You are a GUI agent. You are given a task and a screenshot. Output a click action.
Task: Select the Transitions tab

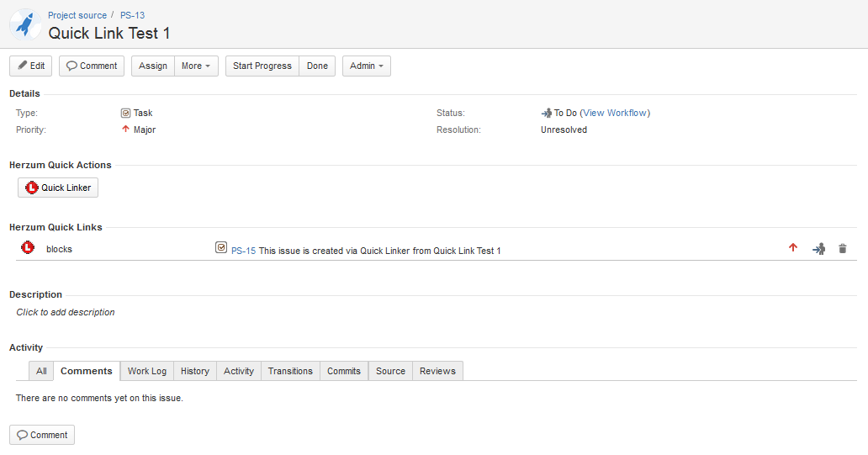(290, 371)
